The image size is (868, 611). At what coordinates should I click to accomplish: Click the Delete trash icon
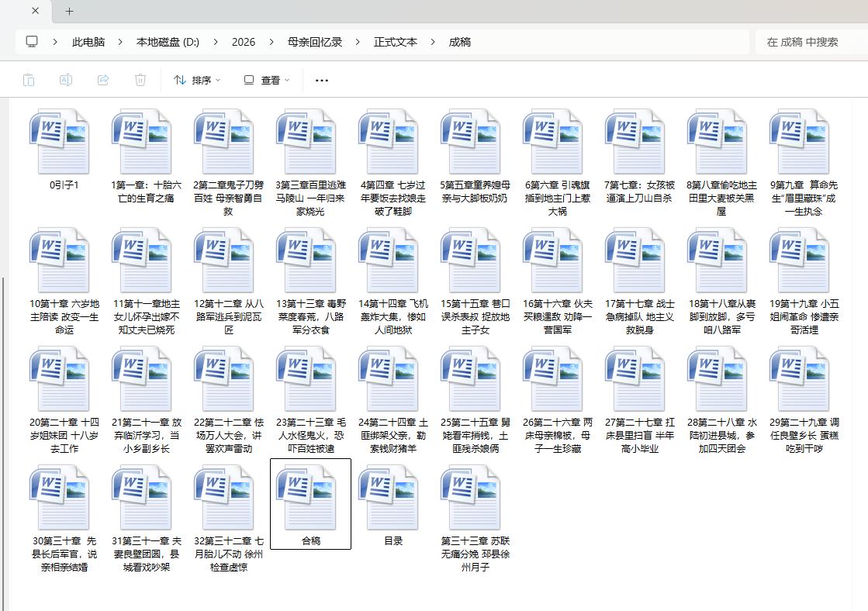(x=140, y=80)
